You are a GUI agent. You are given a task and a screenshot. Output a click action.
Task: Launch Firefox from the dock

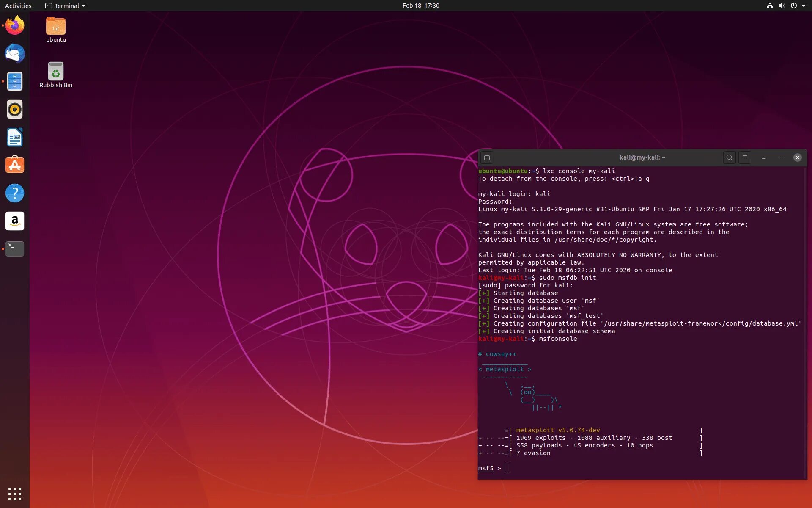tap(15, 25)
